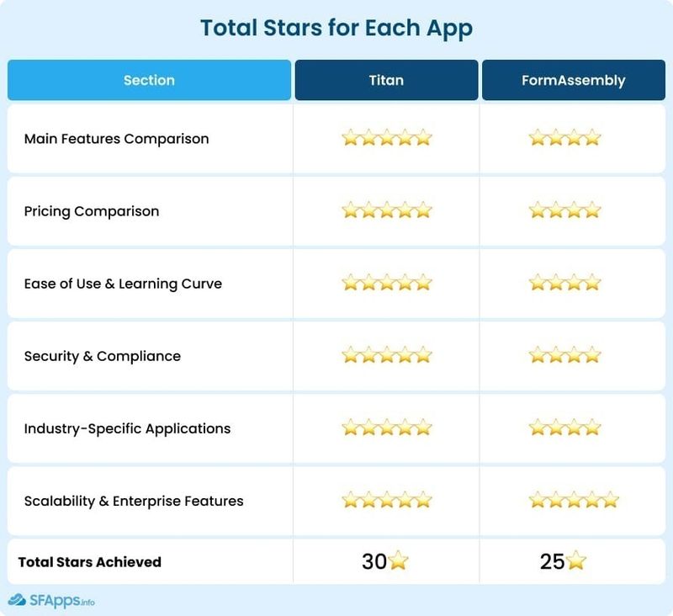Click FormAssembly's stars for Security & Compliance
673x616 pixels.
point(564,355)
